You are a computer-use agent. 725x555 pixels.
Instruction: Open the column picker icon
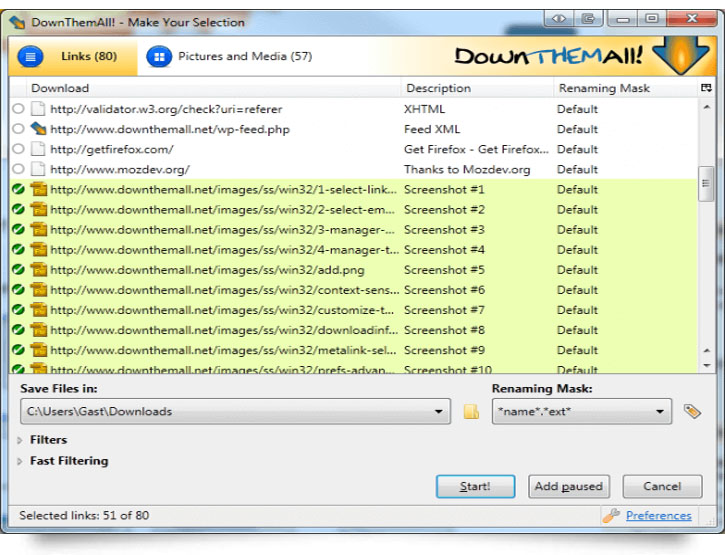(706, 88)
